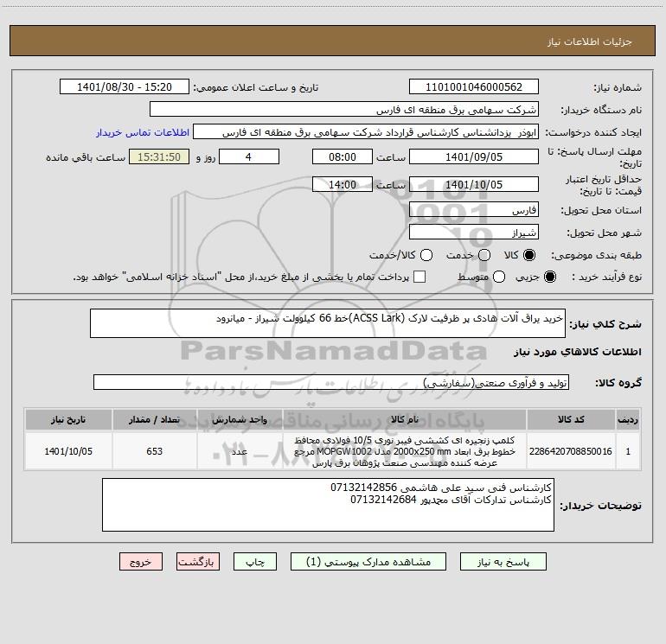Viewport: 666px width, 644px height.
Task: Click the item name cell کلمپ زنجیره ای
Action: [405, 451]
